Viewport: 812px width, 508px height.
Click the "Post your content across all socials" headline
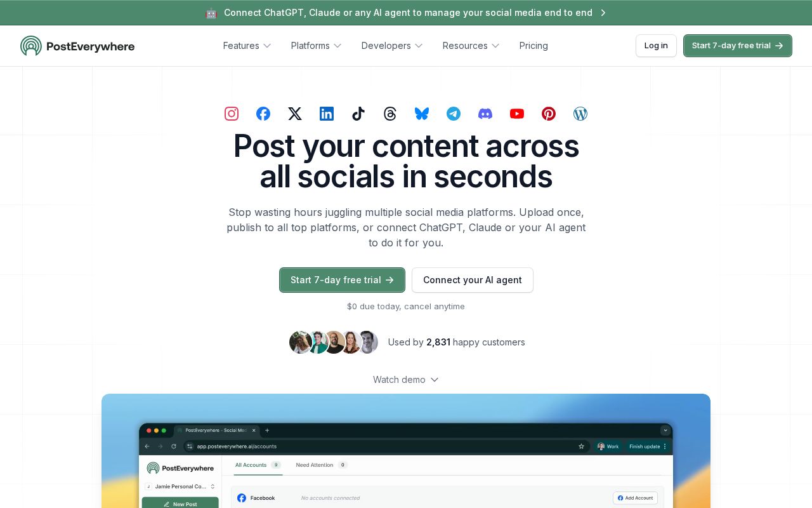406,161
